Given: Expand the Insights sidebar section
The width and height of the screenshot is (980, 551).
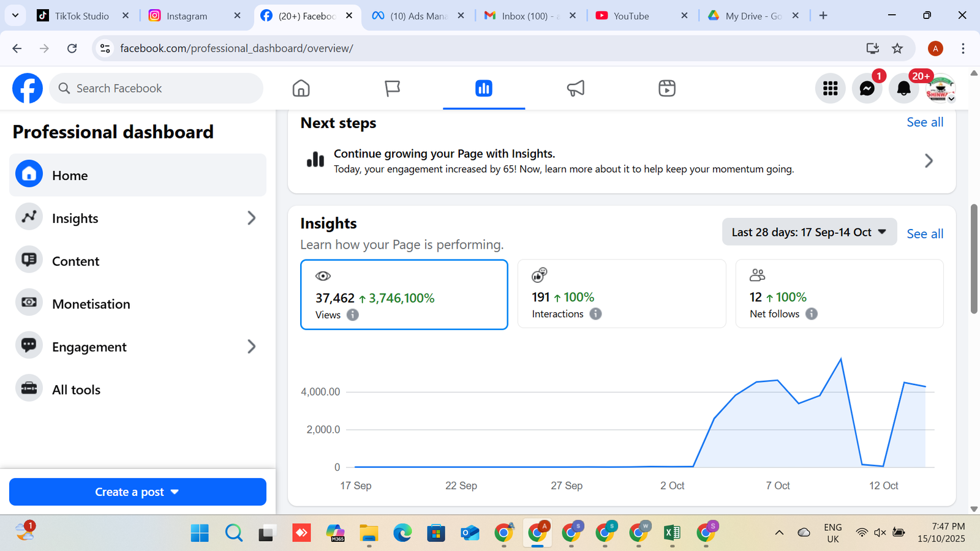Looking at the screenshot, I should [251, 218].
